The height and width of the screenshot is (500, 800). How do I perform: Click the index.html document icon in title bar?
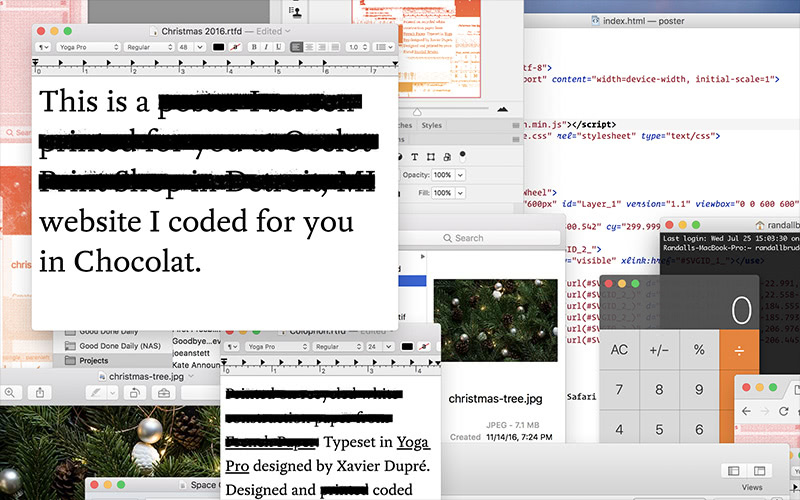[595, 20]
